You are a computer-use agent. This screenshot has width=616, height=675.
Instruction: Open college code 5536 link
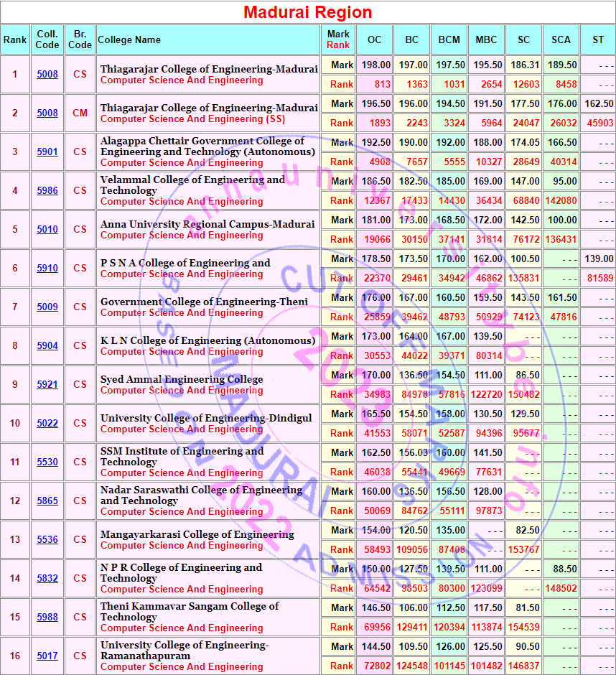click(x=47, y=540)
